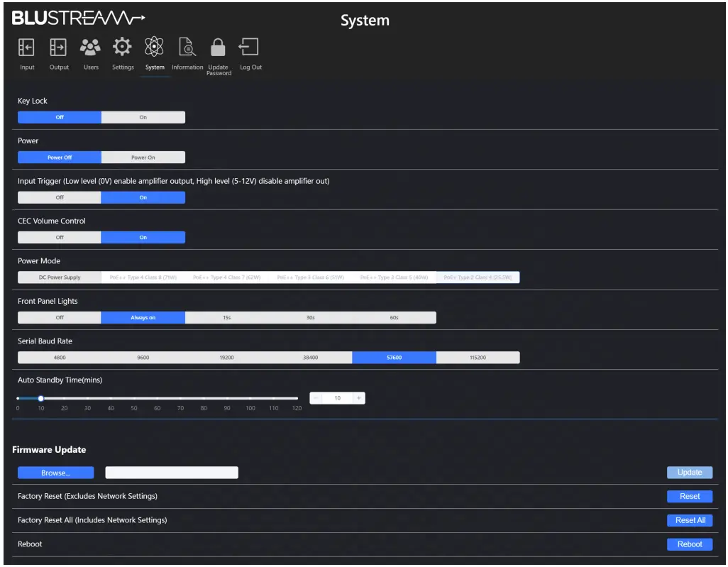The width and height of the screenshot is (728, 567).
Task: Click the Log Out label
Action: point(250,67)
